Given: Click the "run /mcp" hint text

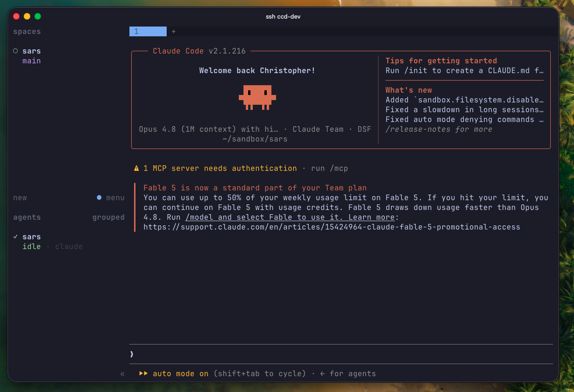Looking at the screenshot, I should pos(330,169).
